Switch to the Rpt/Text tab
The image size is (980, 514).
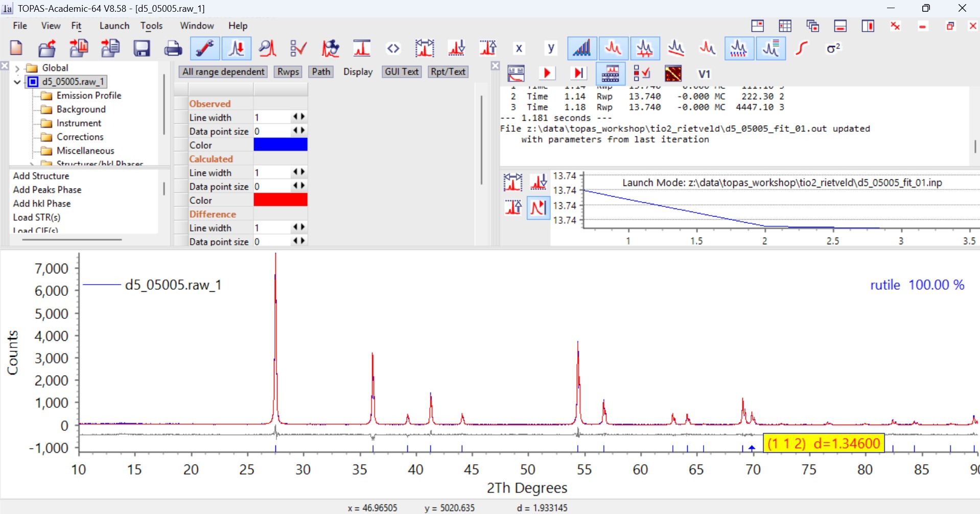[448, 72]
